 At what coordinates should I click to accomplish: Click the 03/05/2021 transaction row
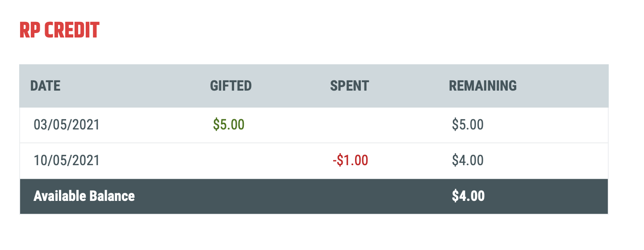(x=314, y=125)
